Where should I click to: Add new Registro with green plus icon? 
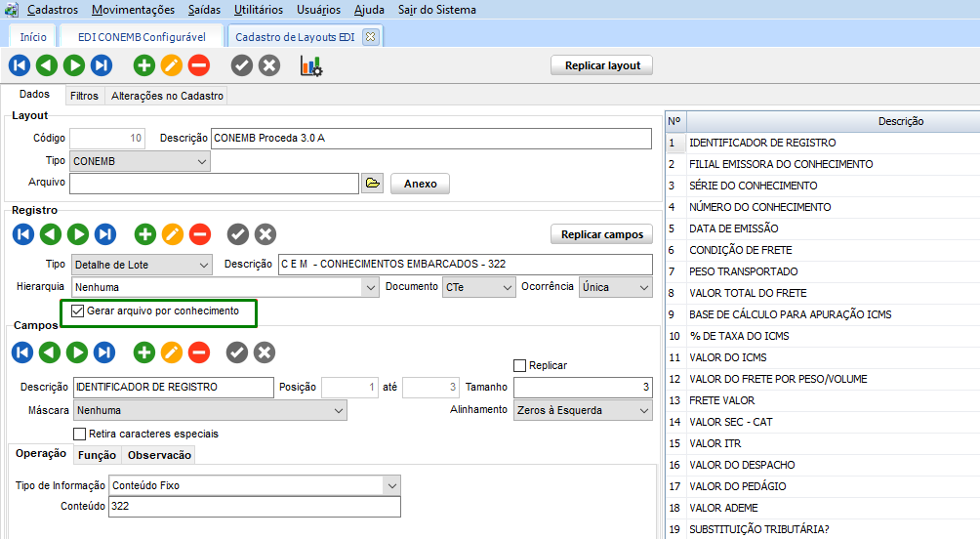(145, 234)
